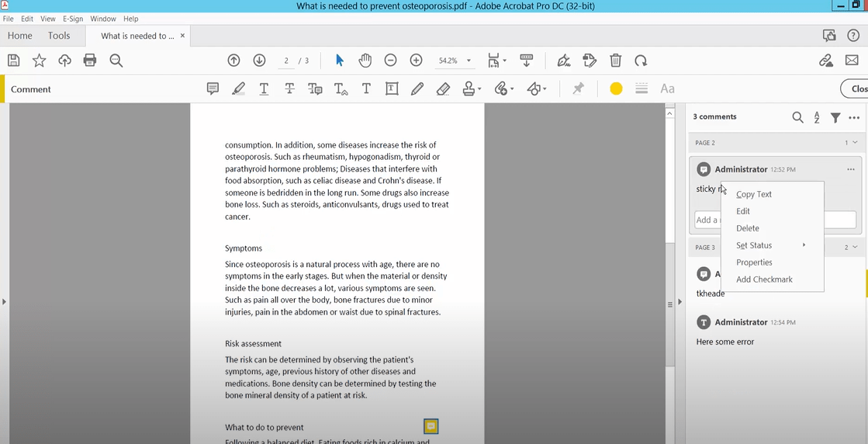Choose the highlight text tool
This screenshot has width=868, height=444.
tap(238, 89)
